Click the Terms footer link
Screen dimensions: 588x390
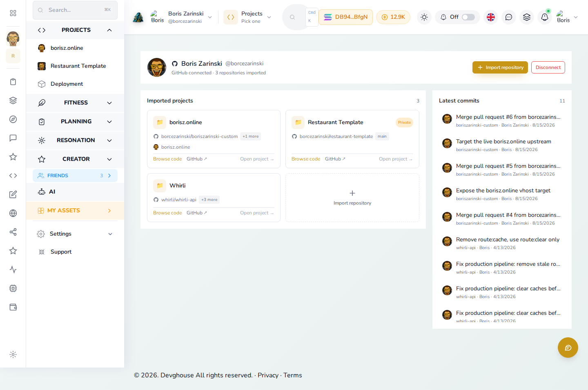(293, 375)
